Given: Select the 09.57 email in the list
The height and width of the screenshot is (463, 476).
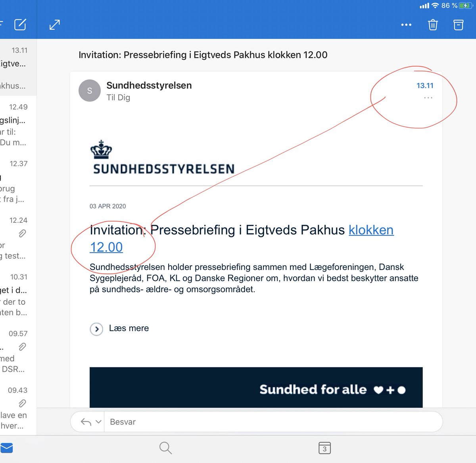Looking at the screenshot, I should [18, 351].
